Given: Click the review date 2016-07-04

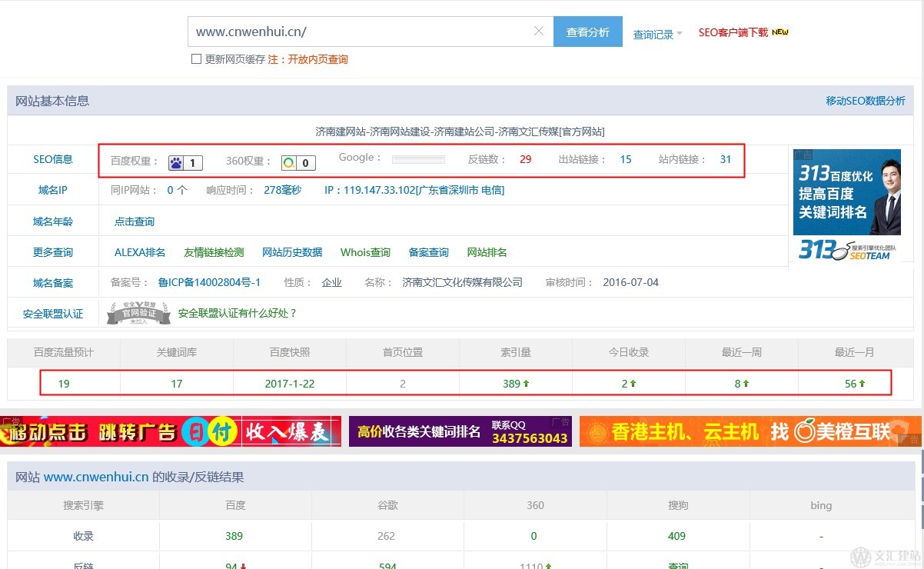Looking at the screenshot, I should click(x=631, y=282).
